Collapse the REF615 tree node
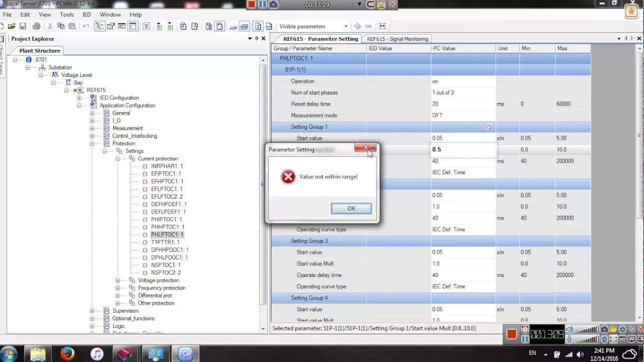Viewport: 644px width, 362px height. pos(66,90)
